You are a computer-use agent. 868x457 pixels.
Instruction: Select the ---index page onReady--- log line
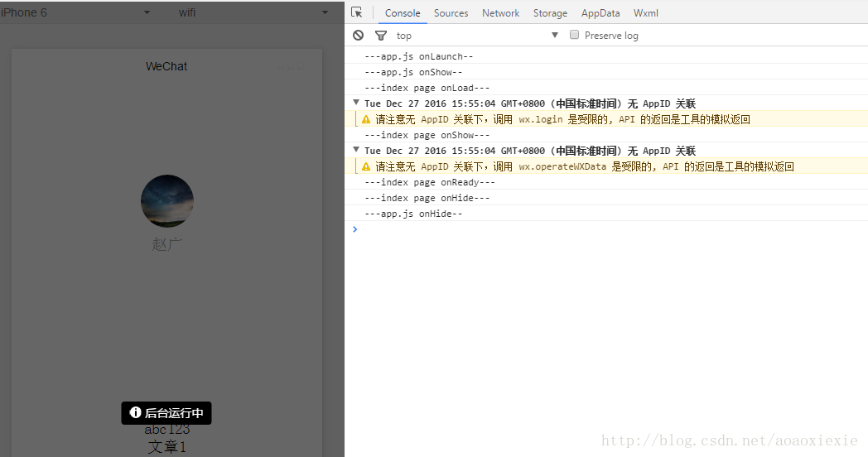(x=430, y=182)
